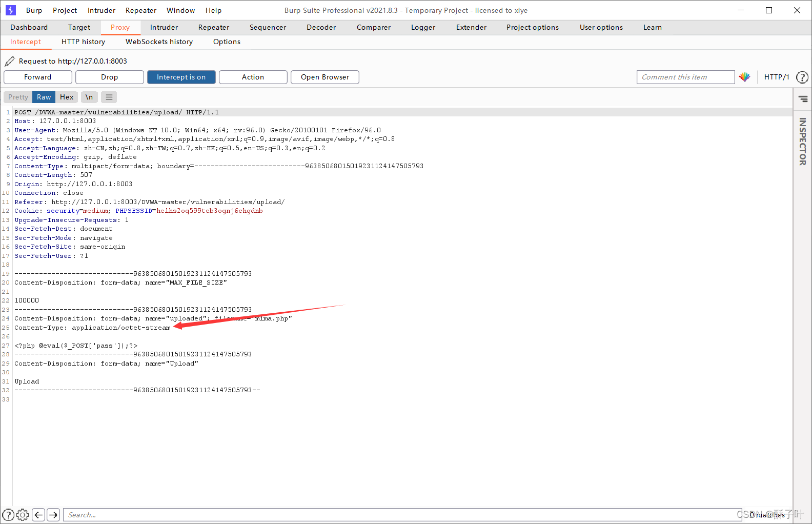
Task: Maximize the Burp Suite window
Action: pyautogui.click(x=769, y=10)
